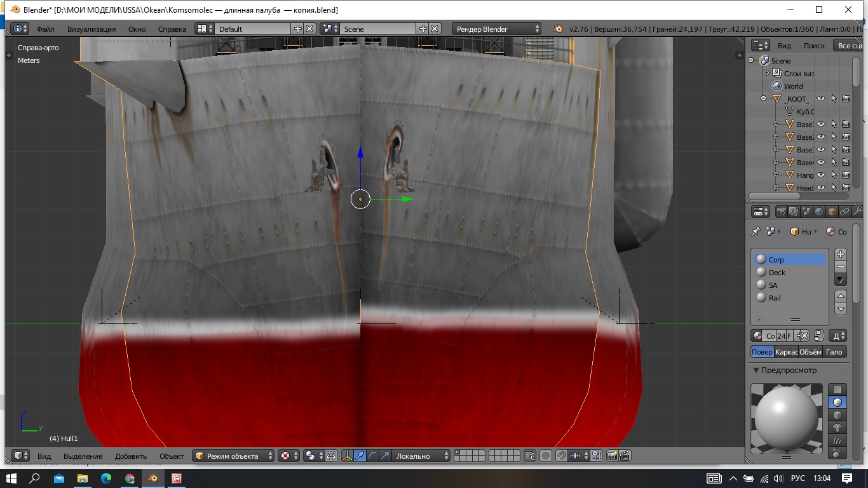This screenshot has width=868, height=488.
Task: Click the World properties tab icon
Action: click(x=819, y=212)
